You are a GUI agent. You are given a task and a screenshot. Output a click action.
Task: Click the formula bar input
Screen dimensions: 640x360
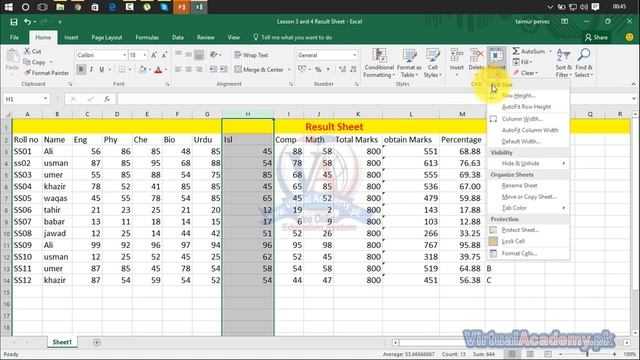click(373, 99)
